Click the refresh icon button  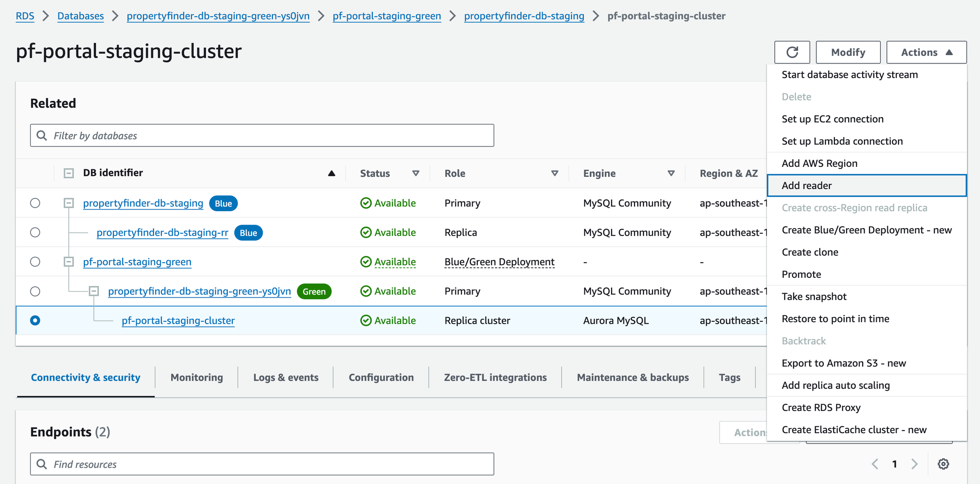click(792, 52)
